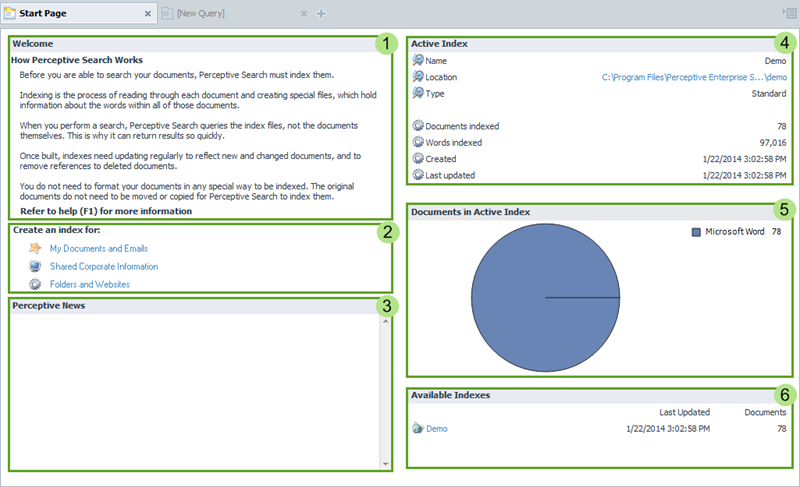The image size is (800, 487).
Task: Click the Last Updated column header
Action: [x=684, y=412]
